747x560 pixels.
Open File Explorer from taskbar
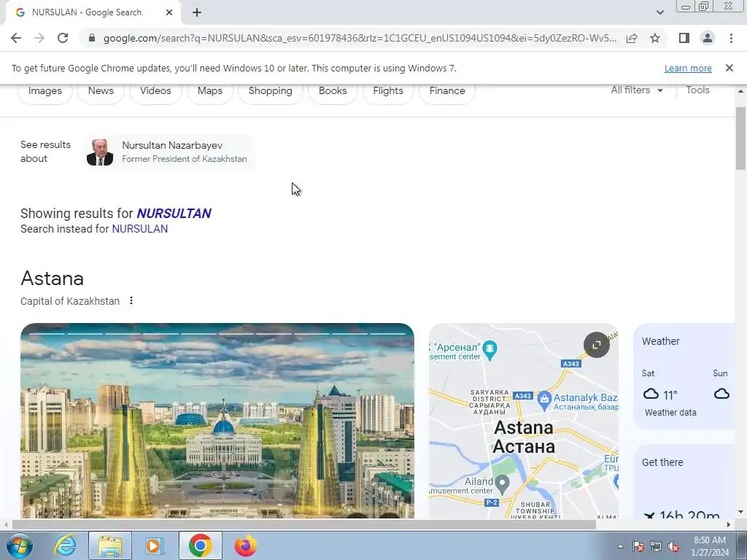coord(109,545)
